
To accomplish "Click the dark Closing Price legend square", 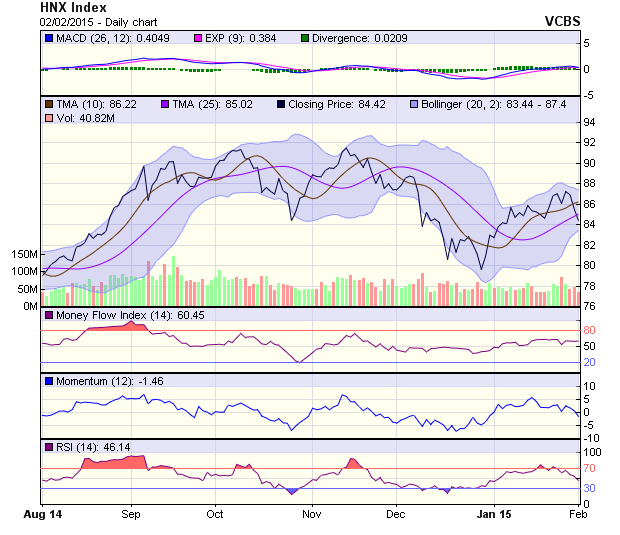I will [x=282, y=103].
